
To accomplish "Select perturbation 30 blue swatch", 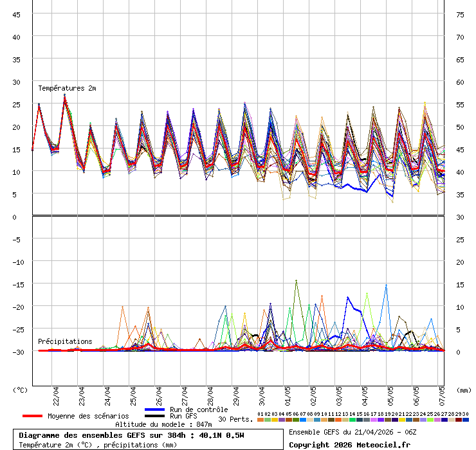I will point(466,420).
